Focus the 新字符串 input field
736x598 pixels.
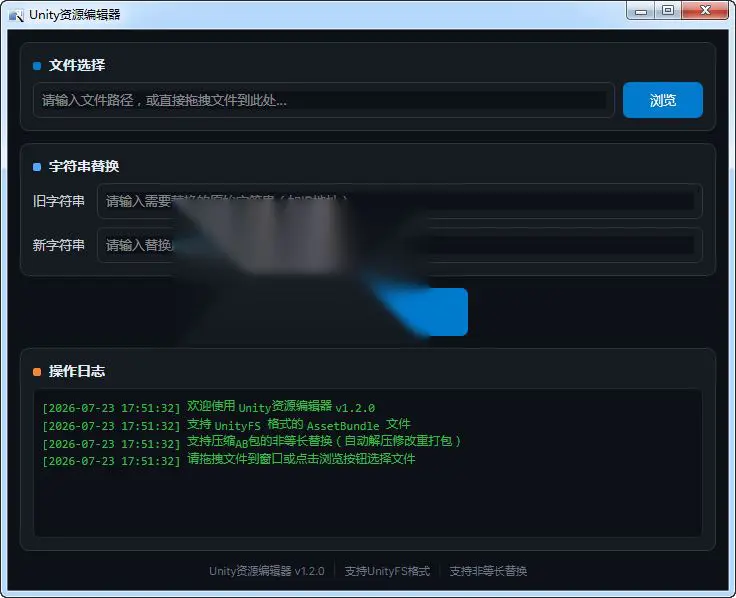coord(399,245)
